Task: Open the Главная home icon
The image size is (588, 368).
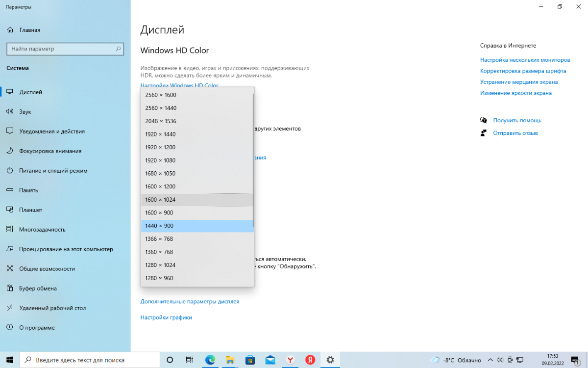Action: pyautogui.click(x=10, y=30)
